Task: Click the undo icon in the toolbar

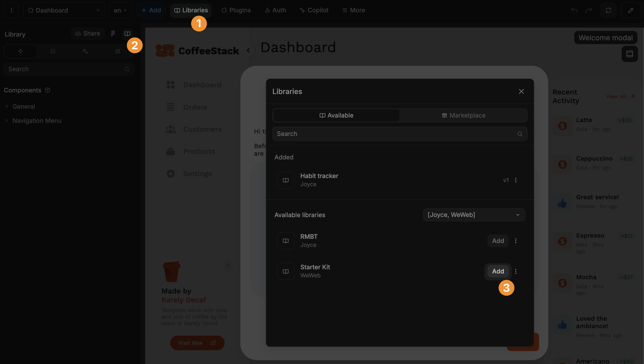Action: (x=574, y=10)
